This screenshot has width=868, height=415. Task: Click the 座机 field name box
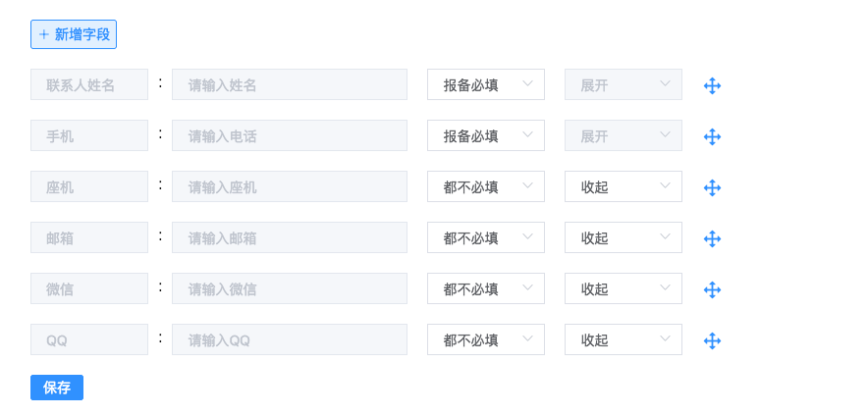89,186
